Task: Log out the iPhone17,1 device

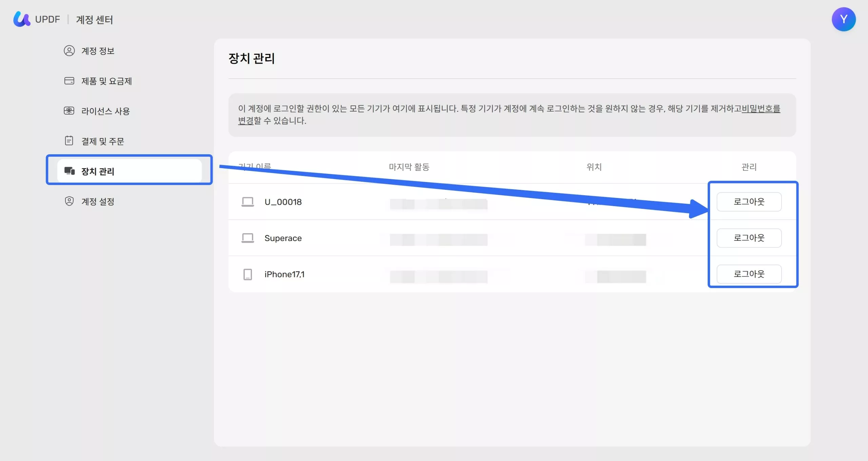Action: click(749, 274)
